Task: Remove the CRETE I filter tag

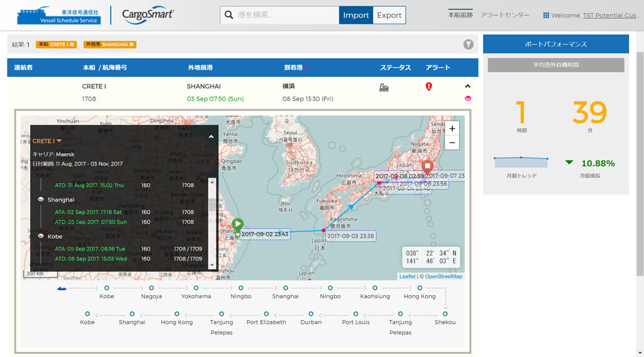Action: [72, 44]
